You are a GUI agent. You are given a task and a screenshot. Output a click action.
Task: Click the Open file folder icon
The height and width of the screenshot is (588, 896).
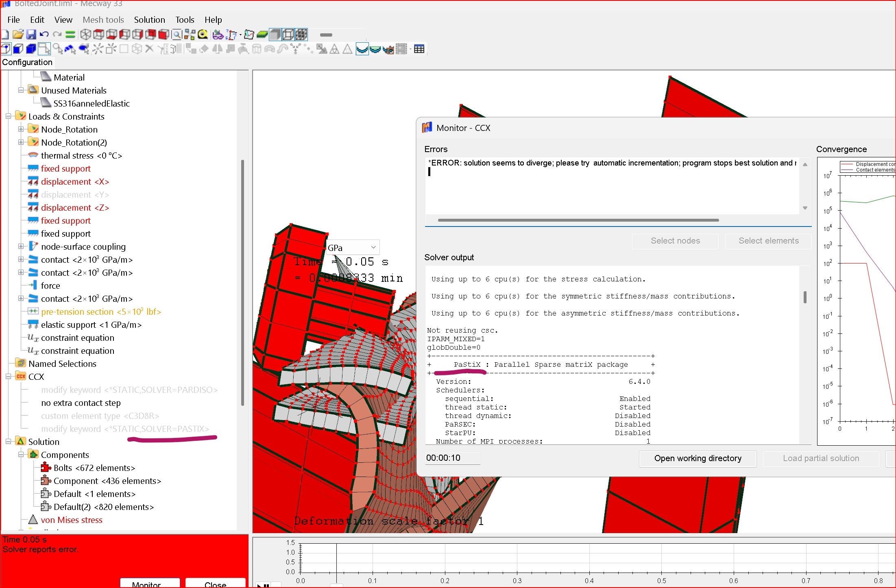coord(18,35)
